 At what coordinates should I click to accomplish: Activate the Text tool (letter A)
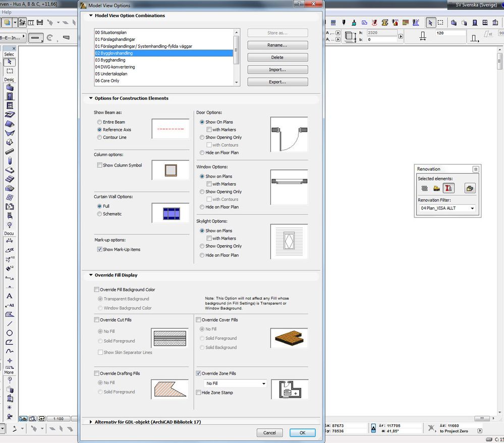point(10,296)
